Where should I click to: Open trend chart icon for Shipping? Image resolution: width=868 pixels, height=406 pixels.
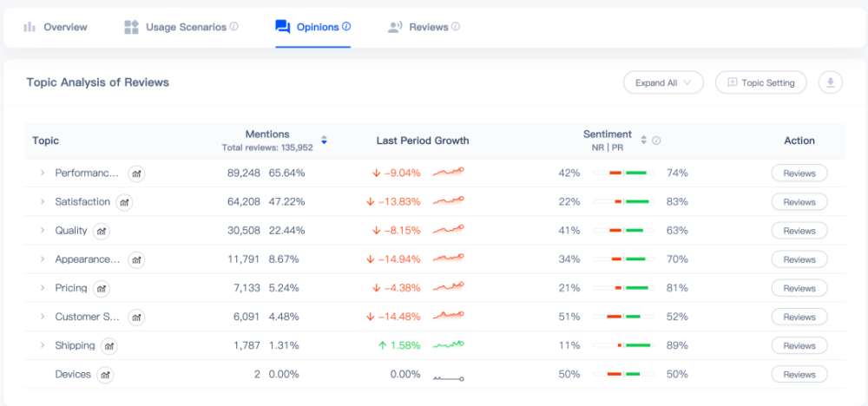tap(109, 346)
